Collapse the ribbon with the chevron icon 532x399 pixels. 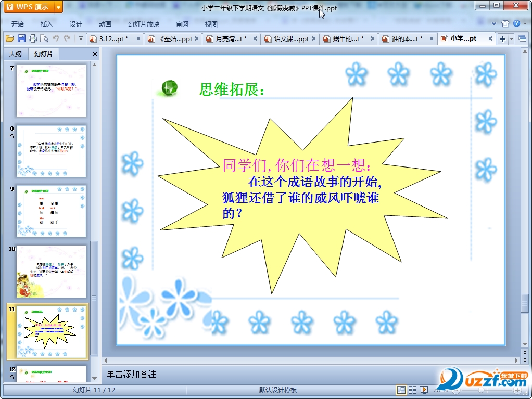(x=494, y=23)
